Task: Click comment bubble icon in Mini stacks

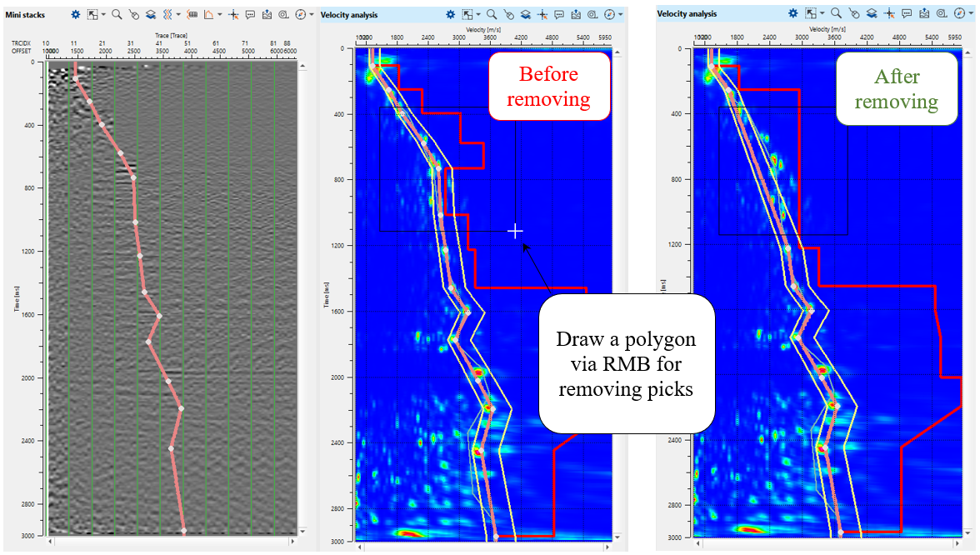Action: 250,15
